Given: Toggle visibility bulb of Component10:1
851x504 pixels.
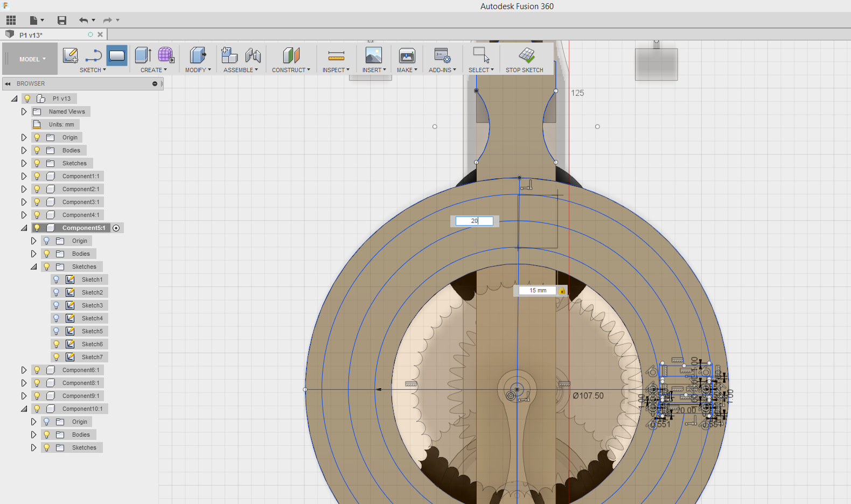Looking at the screenshot, I should [x=37, y=409].
